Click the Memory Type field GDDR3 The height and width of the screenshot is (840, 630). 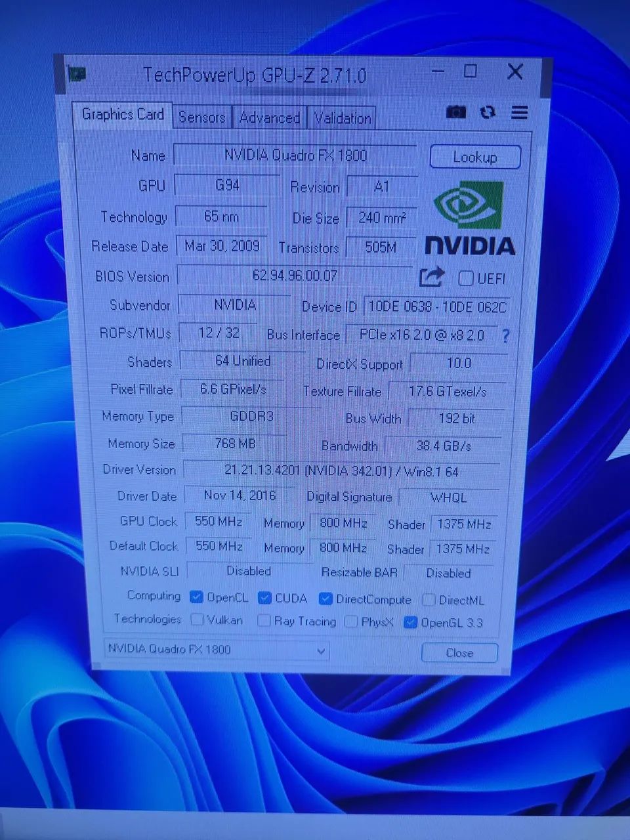tap(251, 417)
